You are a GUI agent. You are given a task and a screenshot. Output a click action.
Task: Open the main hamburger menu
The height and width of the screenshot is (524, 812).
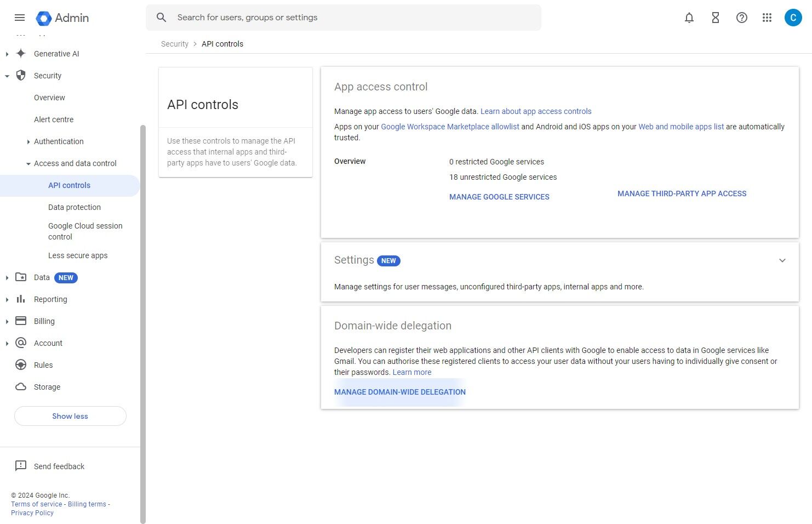click(x=20, y=18)
